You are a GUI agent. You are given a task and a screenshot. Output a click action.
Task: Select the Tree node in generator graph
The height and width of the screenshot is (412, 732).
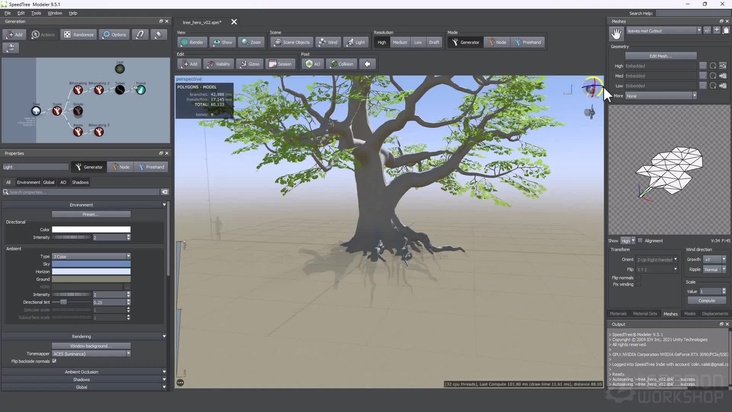36,111
